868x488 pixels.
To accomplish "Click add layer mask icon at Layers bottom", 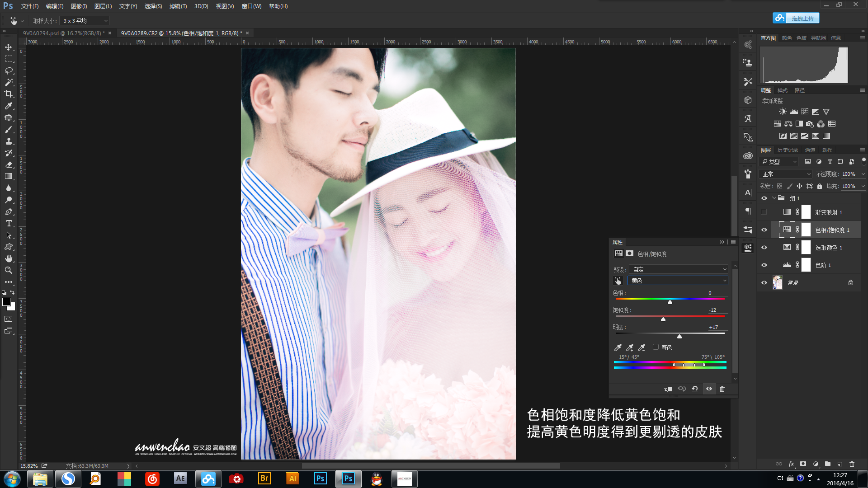I will [803, 464].
